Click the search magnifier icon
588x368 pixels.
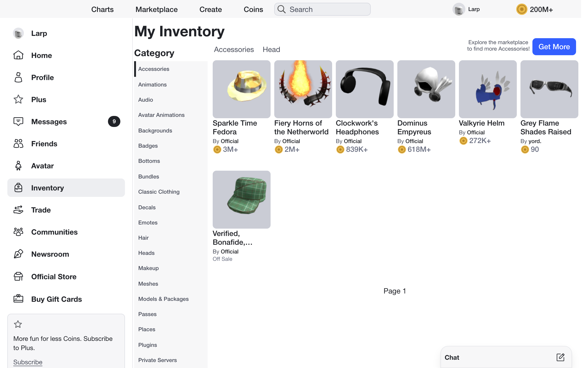coord(281,9)
